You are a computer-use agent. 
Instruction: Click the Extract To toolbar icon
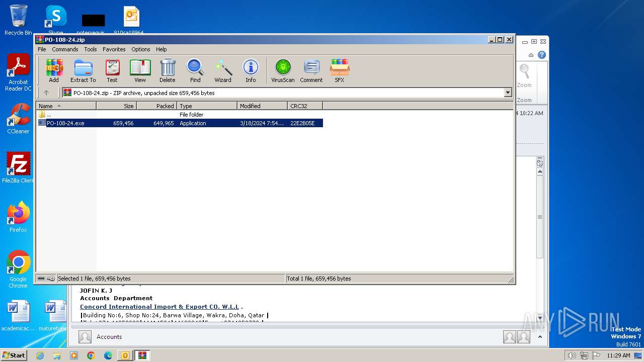coord(83,71)
